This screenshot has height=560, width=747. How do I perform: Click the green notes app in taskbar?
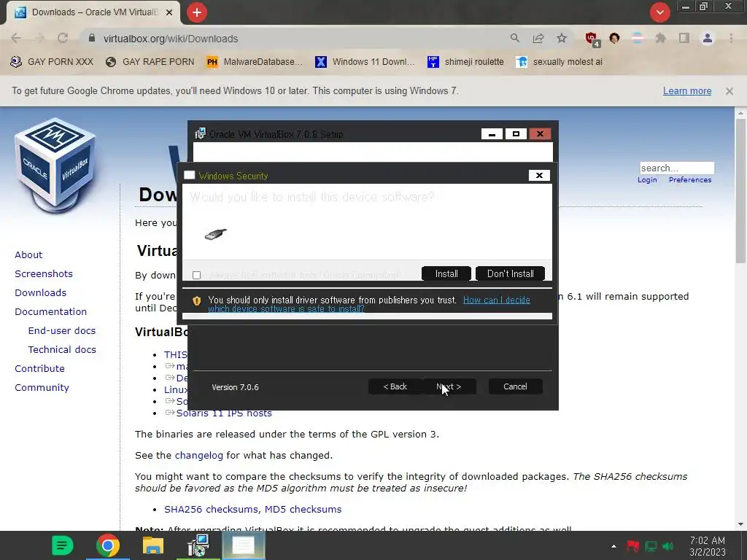point(62,545)
